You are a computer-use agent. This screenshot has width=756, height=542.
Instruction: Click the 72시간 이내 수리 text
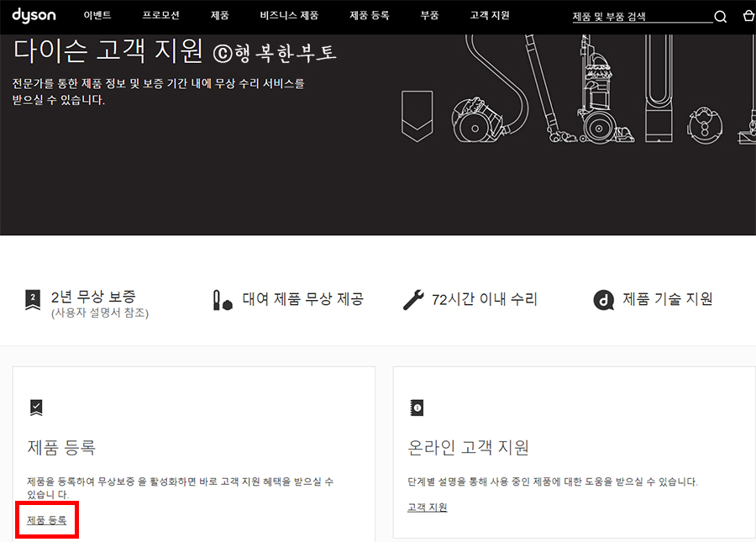pyautogui.click(x=484, y=299)
